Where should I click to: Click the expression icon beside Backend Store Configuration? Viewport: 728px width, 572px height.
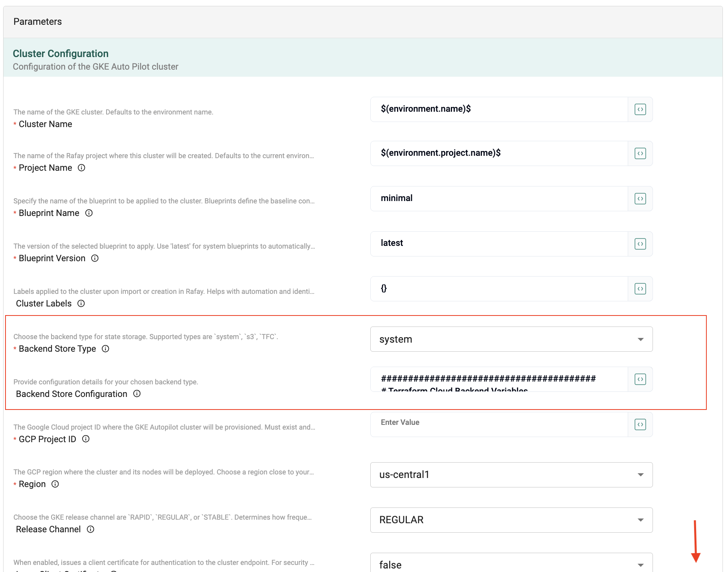pyautogui.click(x=640, y=379)
